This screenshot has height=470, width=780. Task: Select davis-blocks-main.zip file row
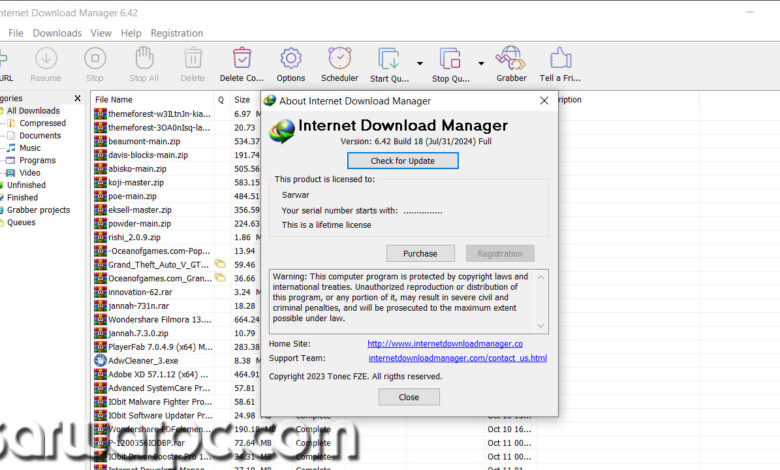point(148,155)
